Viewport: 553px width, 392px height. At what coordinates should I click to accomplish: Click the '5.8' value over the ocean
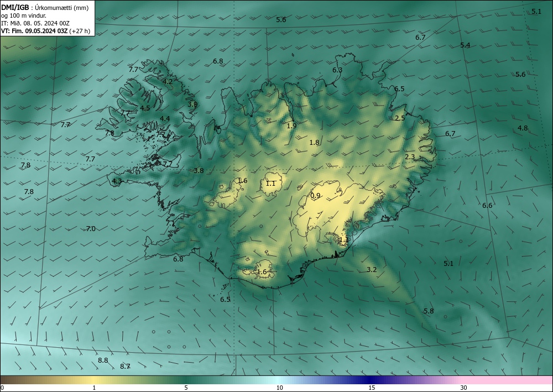tap(429, 311)
